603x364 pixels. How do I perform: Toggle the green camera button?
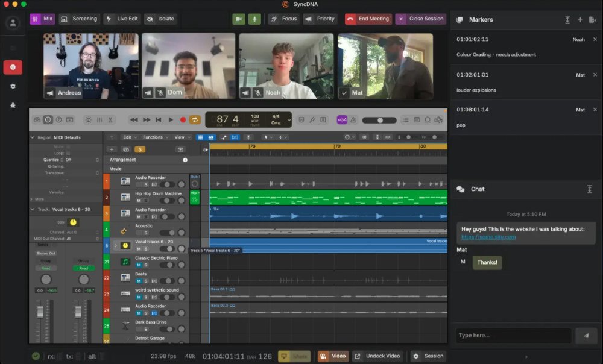pyautogui.click(x=238, y=19)
